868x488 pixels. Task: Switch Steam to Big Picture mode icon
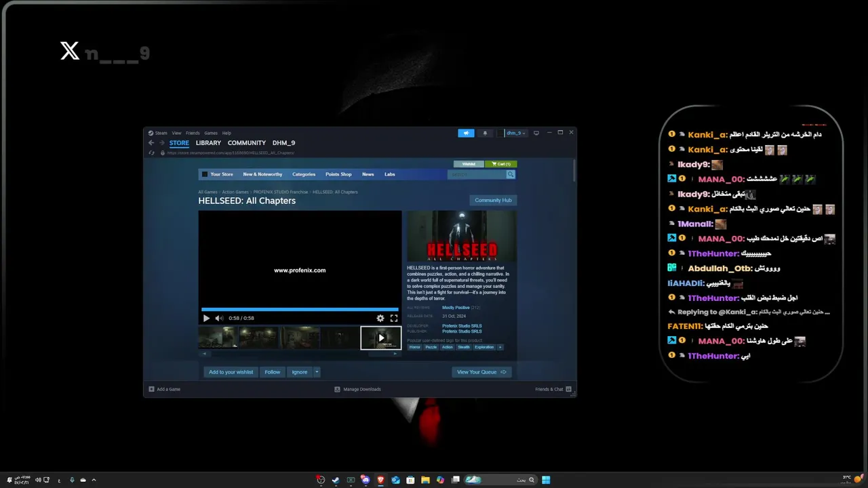coord(536,133)
